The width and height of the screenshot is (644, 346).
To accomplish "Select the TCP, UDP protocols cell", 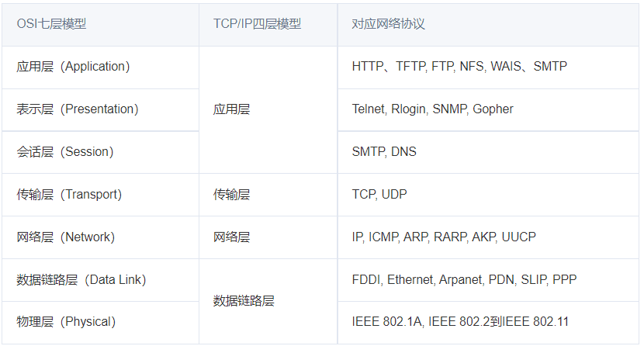I will (379, 195).
